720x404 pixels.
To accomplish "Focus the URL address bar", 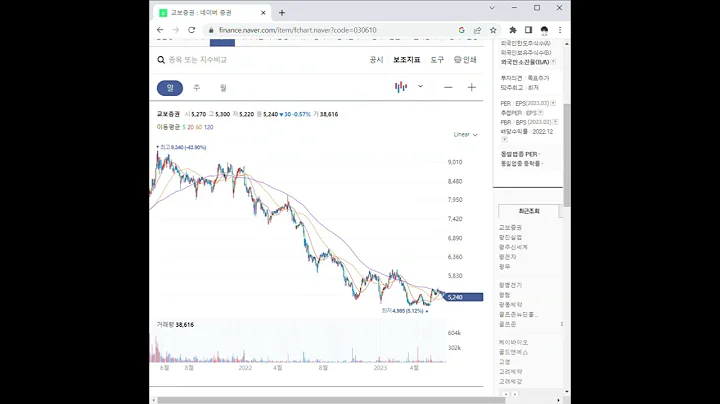I will tap(298, 30).
